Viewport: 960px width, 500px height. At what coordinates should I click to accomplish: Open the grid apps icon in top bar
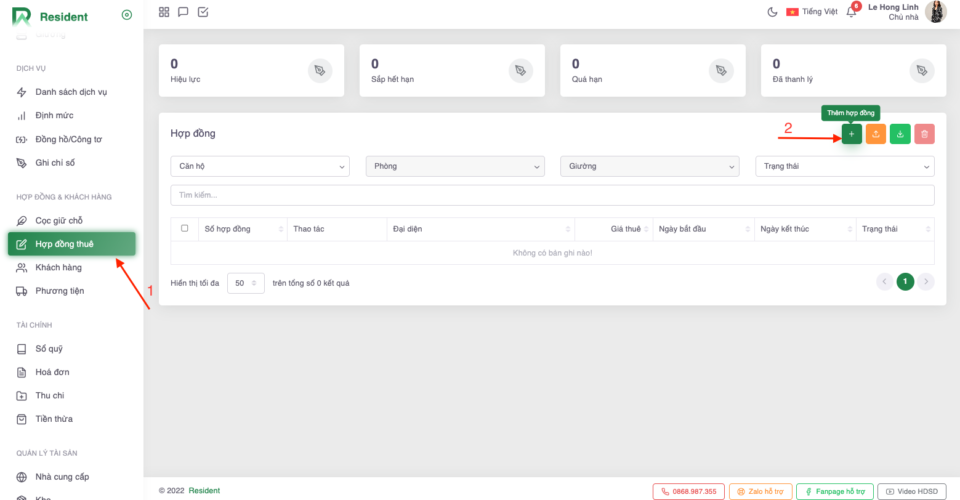164,12
